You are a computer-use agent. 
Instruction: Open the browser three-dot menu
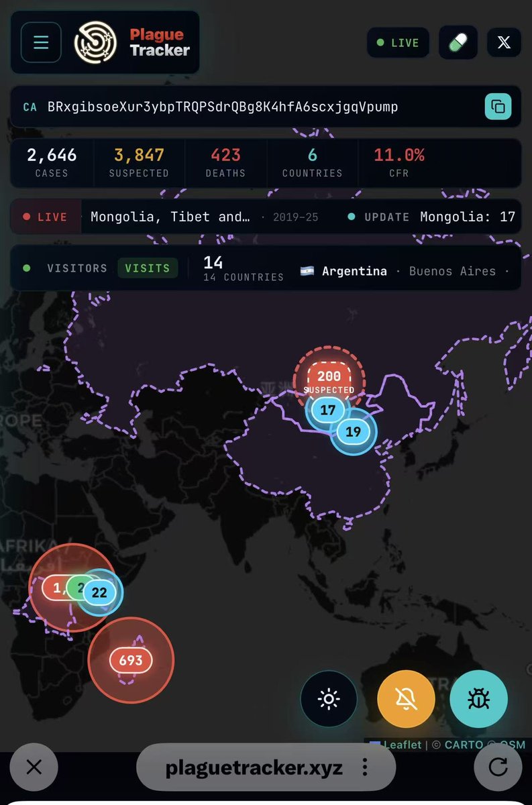tap(364, 767)
